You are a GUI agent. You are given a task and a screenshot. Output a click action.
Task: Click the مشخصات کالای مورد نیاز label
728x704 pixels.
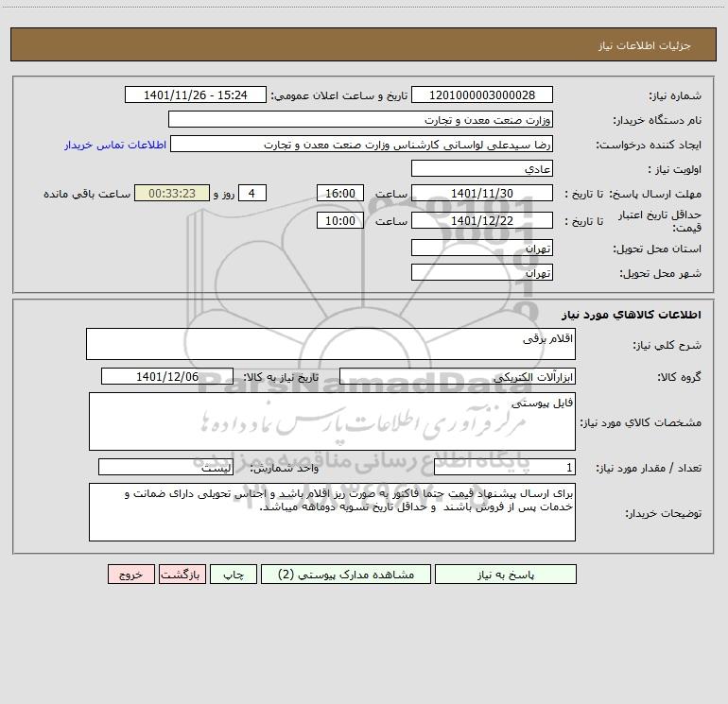[x=641, y=422]
